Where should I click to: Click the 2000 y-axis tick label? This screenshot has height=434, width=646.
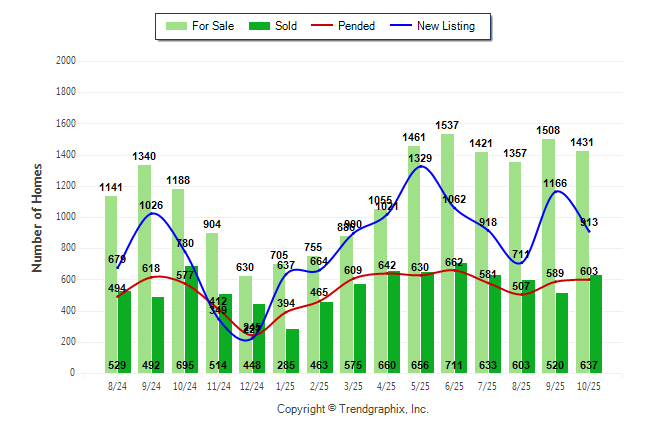tap(66, 61)
